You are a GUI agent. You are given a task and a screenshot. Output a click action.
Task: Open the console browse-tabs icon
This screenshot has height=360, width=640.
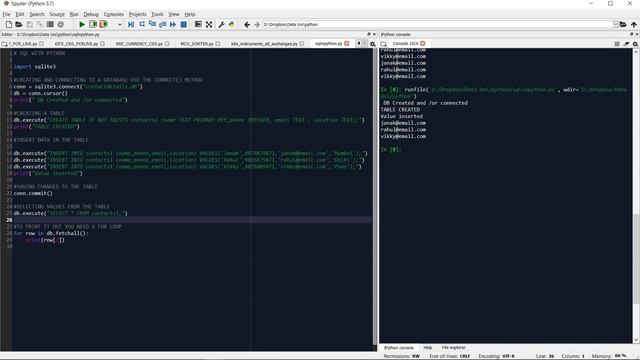coord(383,44)
